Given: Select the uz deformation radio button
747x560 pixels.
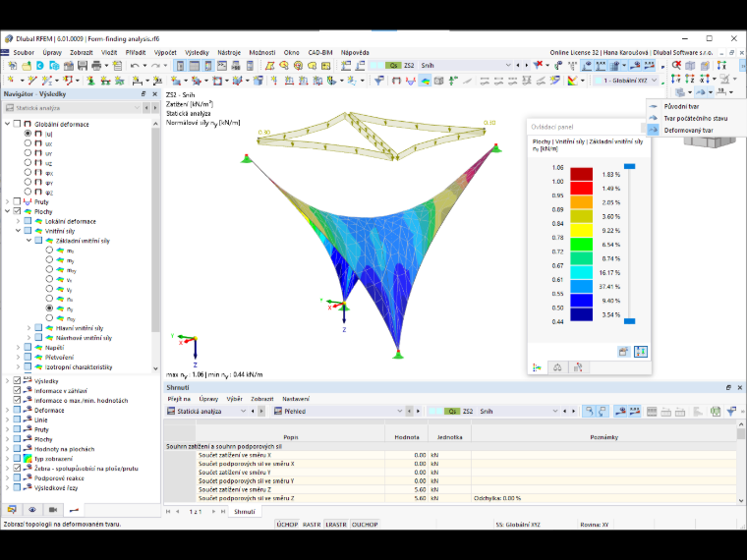Looking at the screenshot, I should [x=28, y=162].
